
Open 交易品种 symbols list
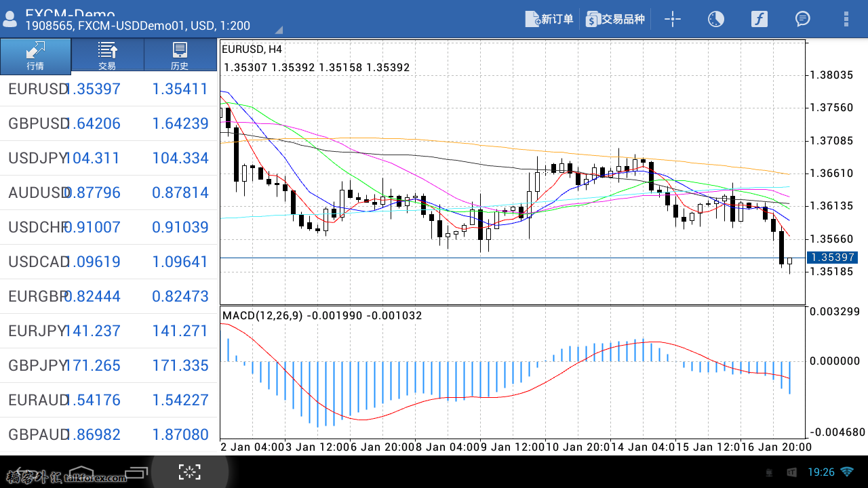pyautogui.click(x=615, y=19)
